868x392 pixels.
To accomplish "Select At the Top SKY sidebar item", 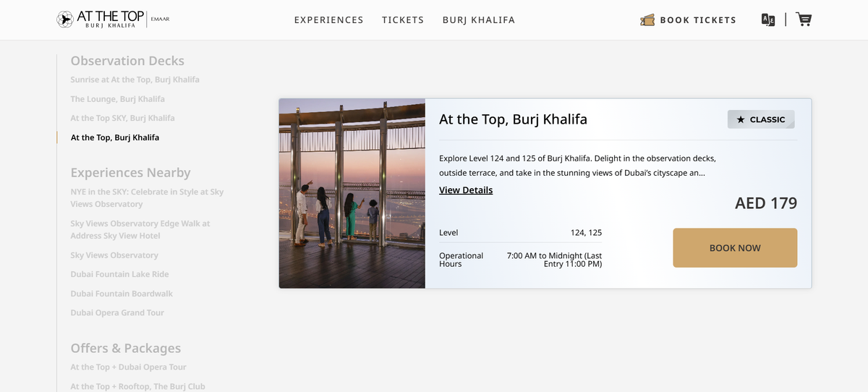I will pyautogui.click(x=122, y=118).
